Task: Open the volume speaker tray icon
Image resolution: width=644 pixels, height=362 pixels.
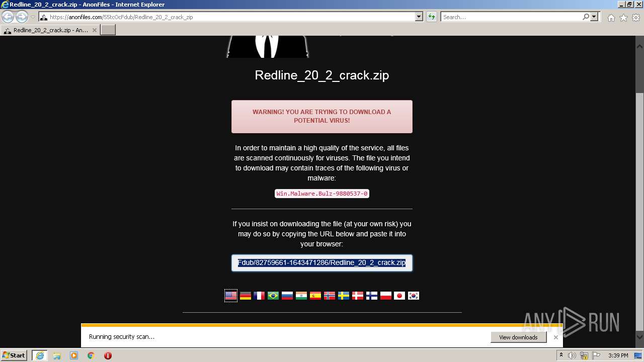Action: coord(572,355)
